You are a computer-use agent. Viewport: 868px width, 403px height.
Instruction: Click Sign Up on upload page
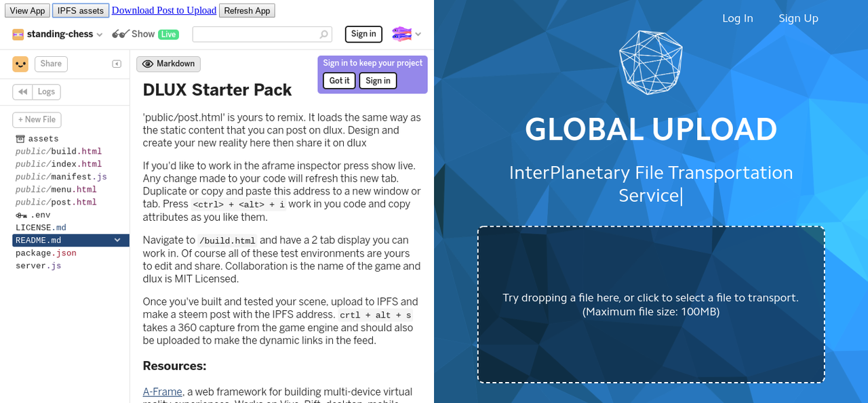point(798,18)
